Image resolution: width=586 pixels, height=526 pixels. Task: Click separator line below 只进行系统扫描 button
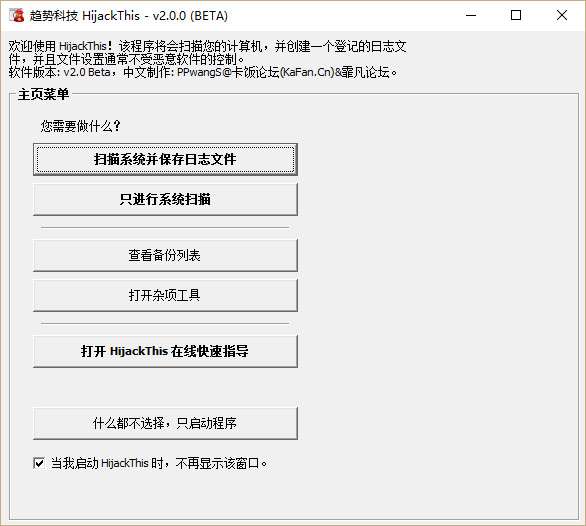tap(165, 227)
